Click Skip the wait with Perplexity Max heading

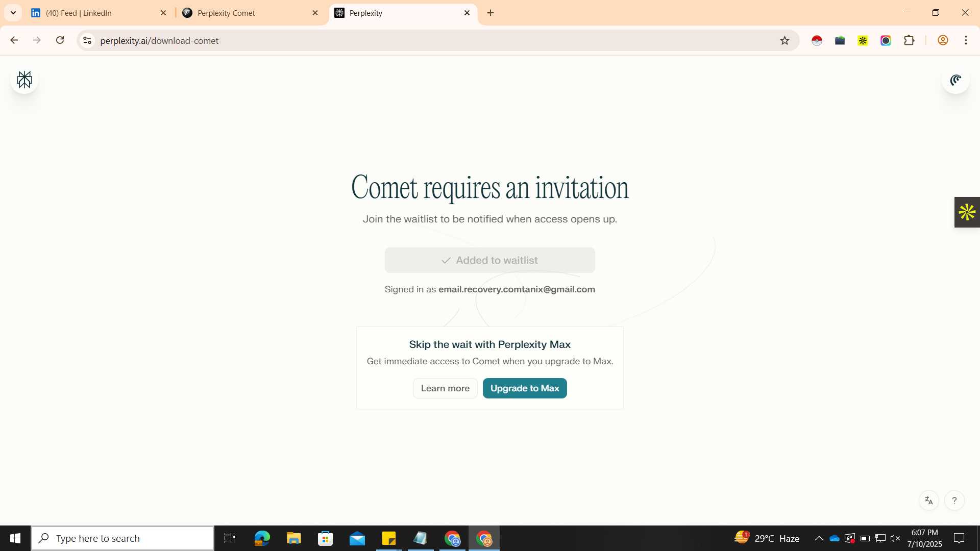tap(490, 344)
